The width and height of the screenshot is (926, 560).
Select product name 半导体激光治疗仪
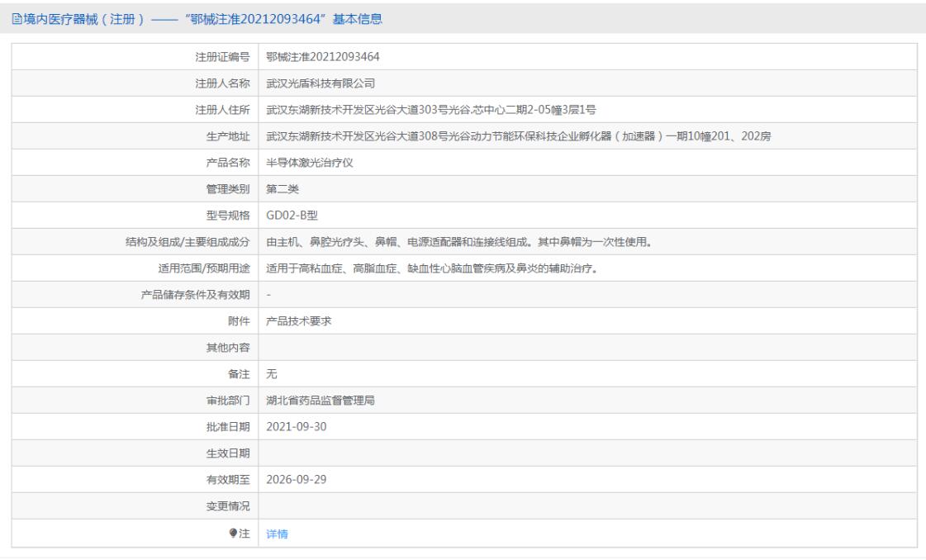pos(310,163)
